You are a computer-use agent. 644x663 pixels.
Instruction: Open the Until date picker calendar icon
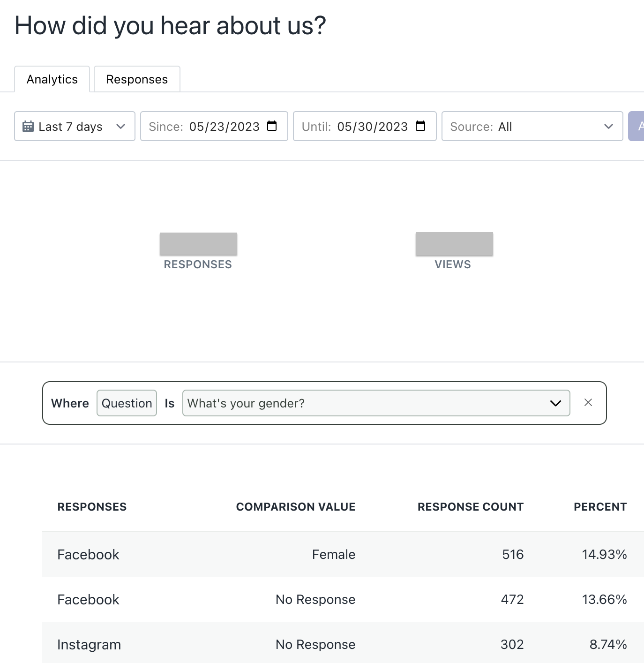click(x=420, y=126)
